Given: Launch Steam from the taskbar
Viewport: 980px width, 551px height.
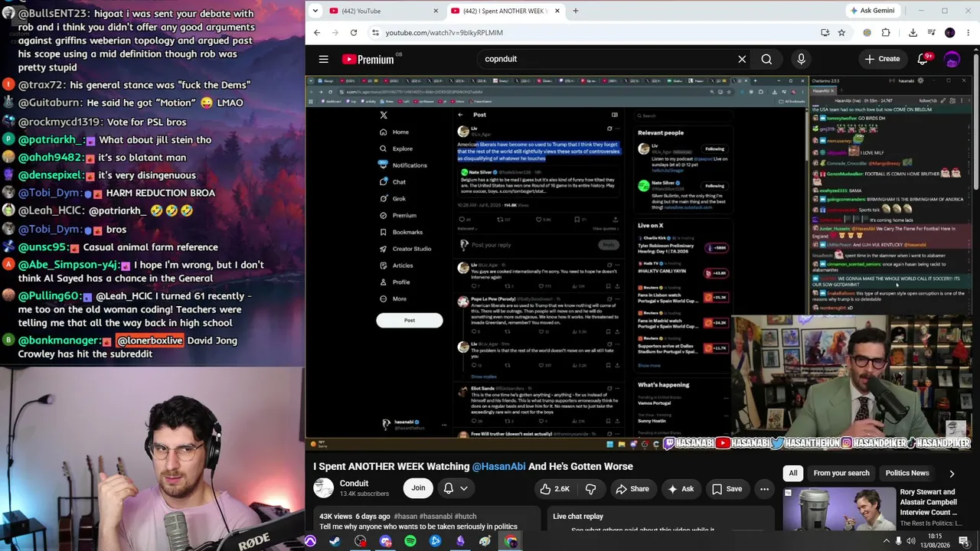Looking at the screenshot, I should [335, 541].
